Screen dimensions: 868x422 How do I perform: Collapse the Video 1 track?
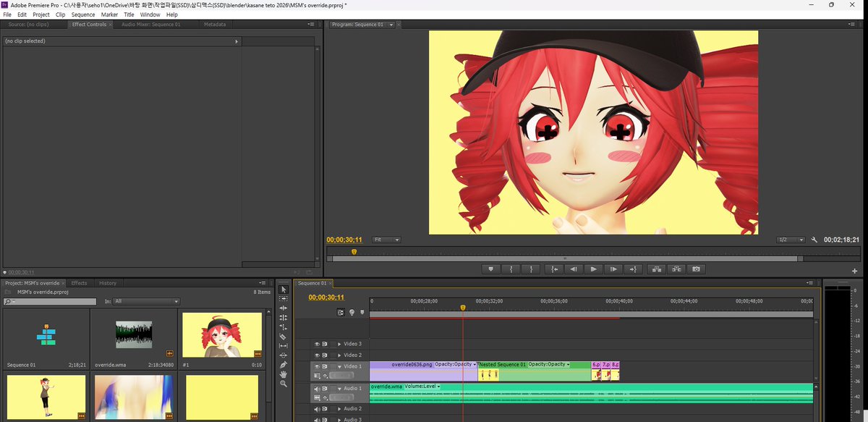tap(339, 367)
